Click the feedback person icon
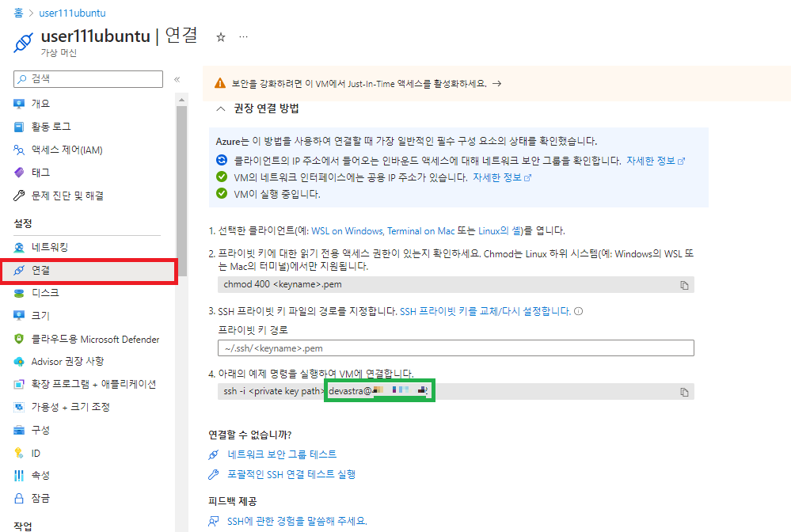Viewport: 791px width, 532px height. pos(214,521)
